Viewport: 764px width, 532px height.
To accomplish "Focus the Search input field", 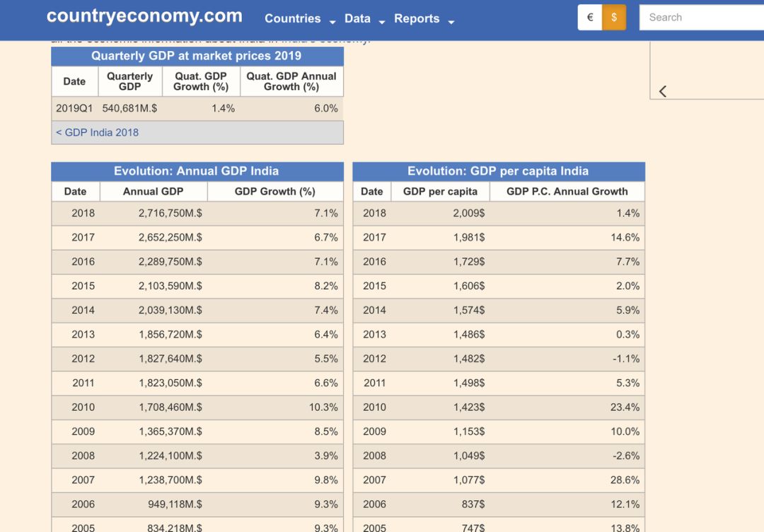I will 702,18.
